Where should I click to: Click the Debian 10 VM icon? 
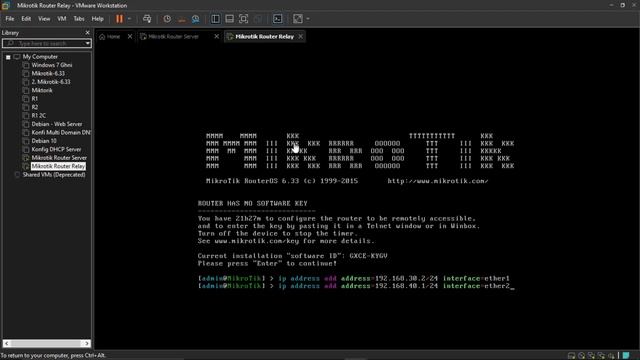click(26, 141)
